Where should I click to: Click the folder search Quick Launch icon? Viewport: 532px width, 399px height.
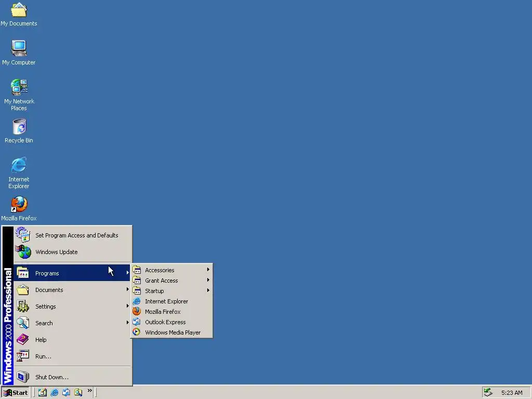(x=78, y=392)
